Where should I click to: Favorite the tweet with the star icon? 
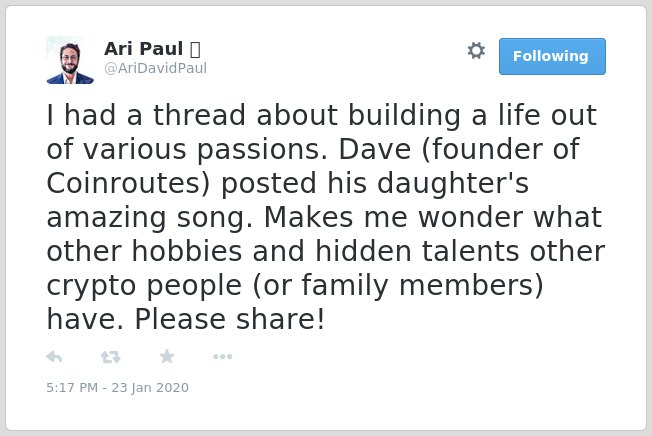point(167,356)
